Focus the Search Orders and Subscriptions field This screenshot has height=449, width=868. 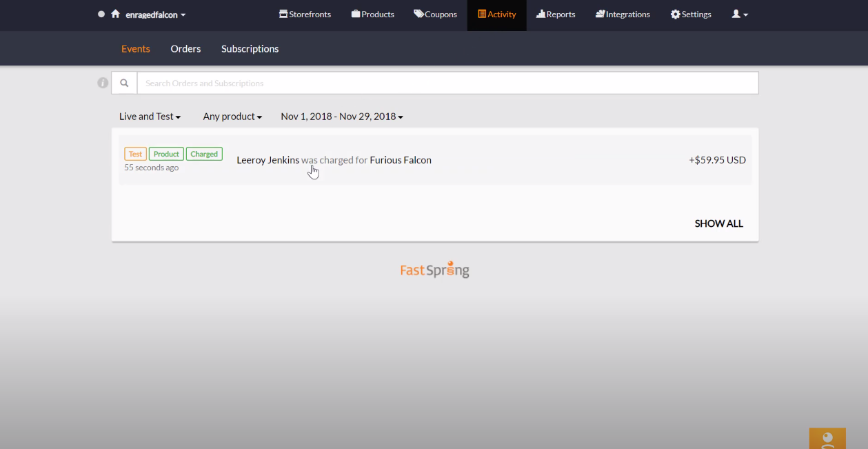tap(447, 83)
